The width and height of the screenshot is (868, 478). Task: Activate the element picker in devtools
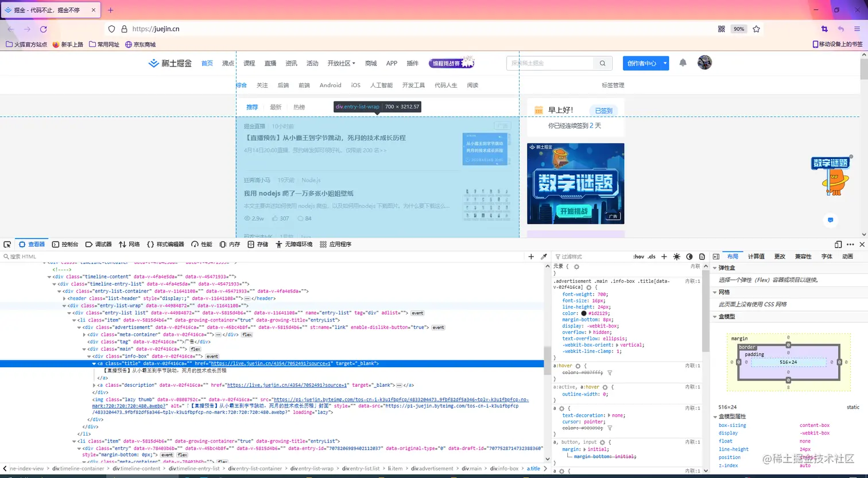coord(7,244)
